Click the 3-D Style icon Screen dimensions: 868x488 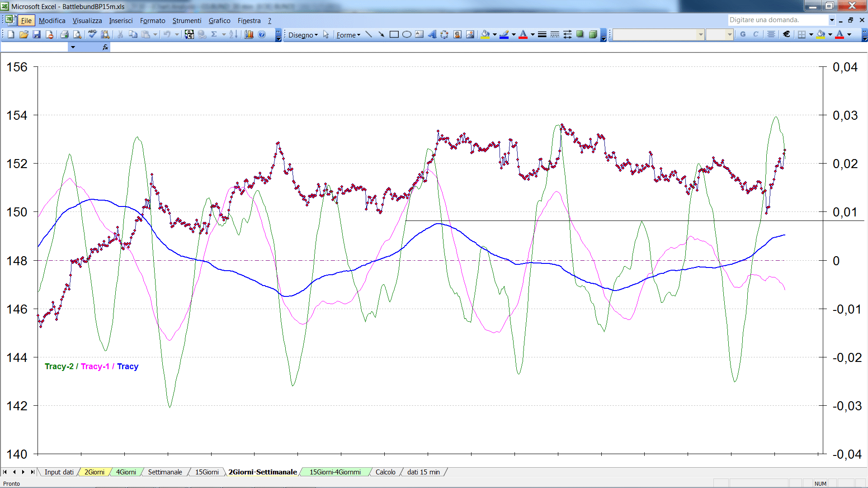point(593,34)
